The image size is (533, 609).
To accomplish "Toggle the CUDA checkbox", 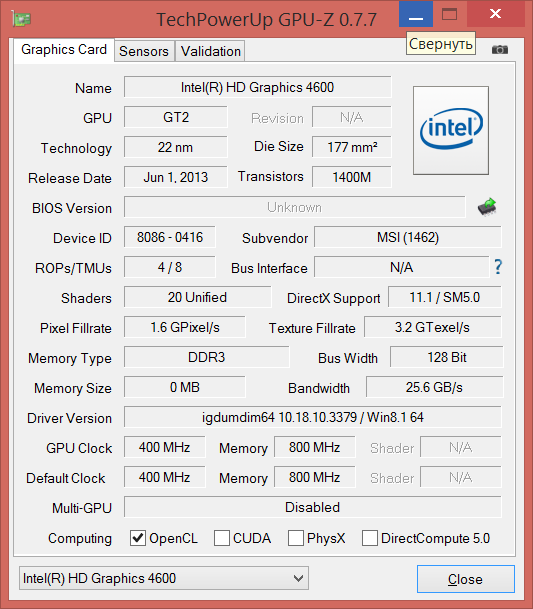I will [x=222, y=538].
